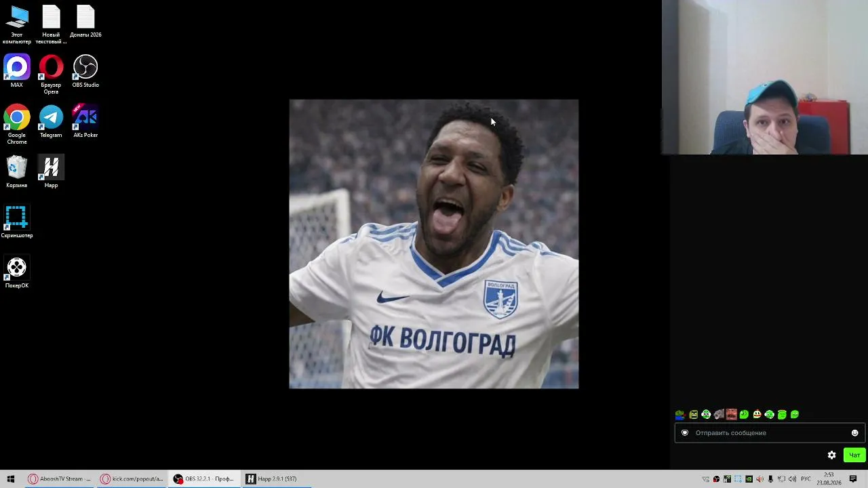Viewport: 868px width, 488px height.
Task: Switch to the AbooshTV Stream Opera taskbar window
Action: click(59, 479)
